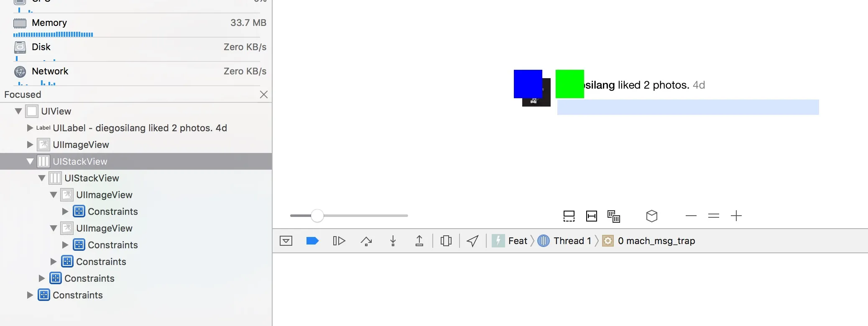Deactivate breakpoints with the blue arrow
Image resolution: width=868 pixels, height=326 pixels.
312,241
